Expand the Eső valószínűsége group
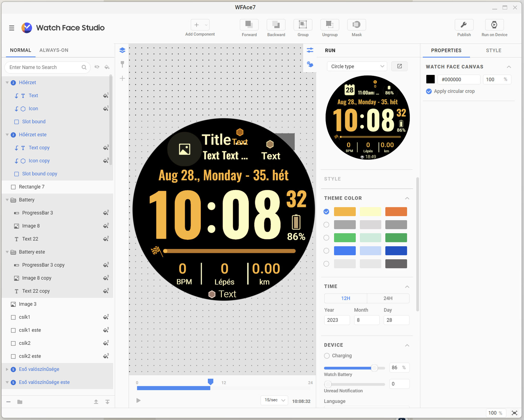 (x=7, y=369)
